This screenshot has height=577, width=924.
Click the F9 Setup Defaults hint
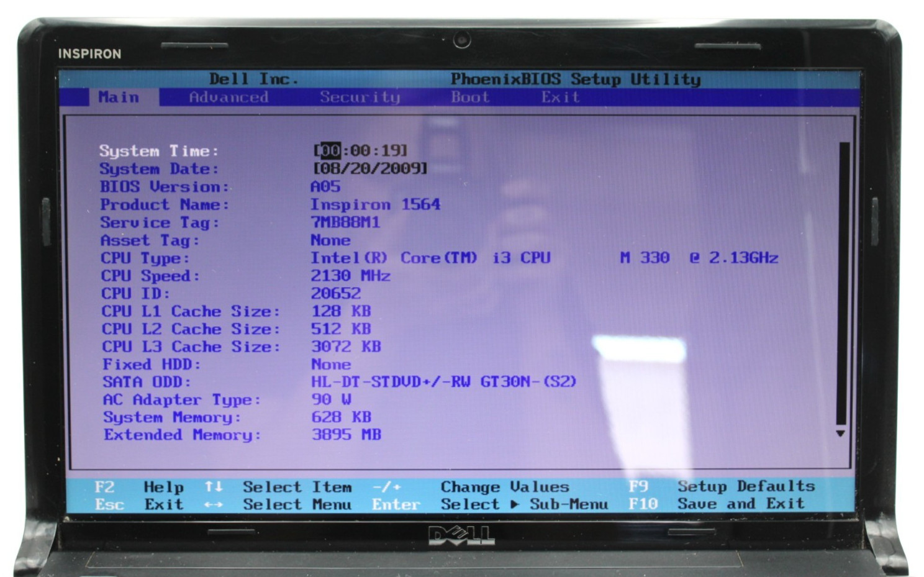click(722, 486)
